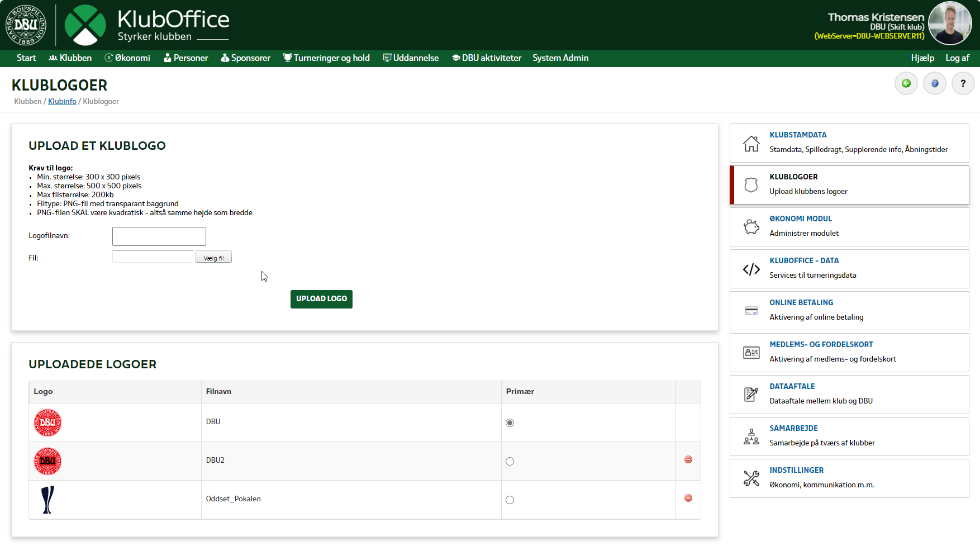Screen dimensions: 980x560
Task: Open Økonomi modul piggy bank icon
Action: 751,227
